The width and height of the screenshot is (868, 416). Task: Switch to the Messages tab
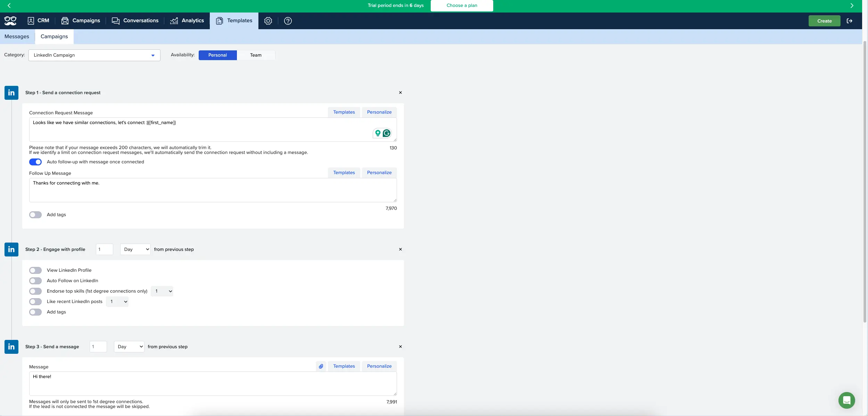coord(17,36)
